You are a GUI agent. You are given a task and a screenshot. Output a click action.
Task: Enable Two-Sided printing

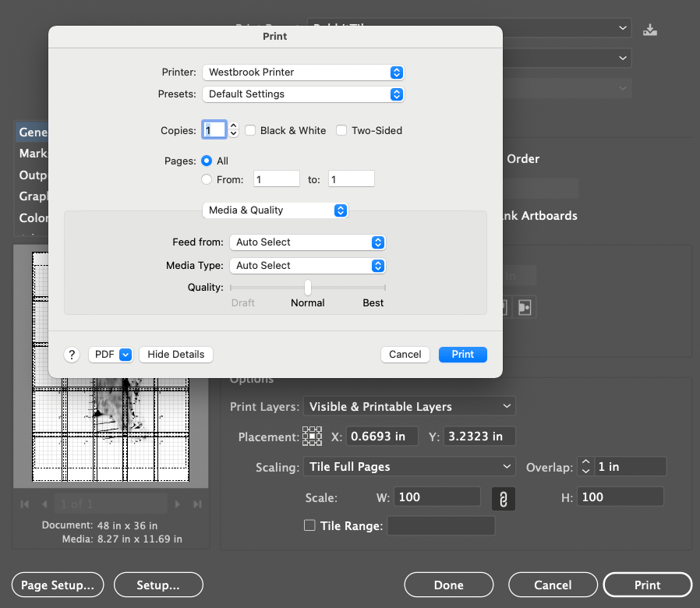coord(341,130)
